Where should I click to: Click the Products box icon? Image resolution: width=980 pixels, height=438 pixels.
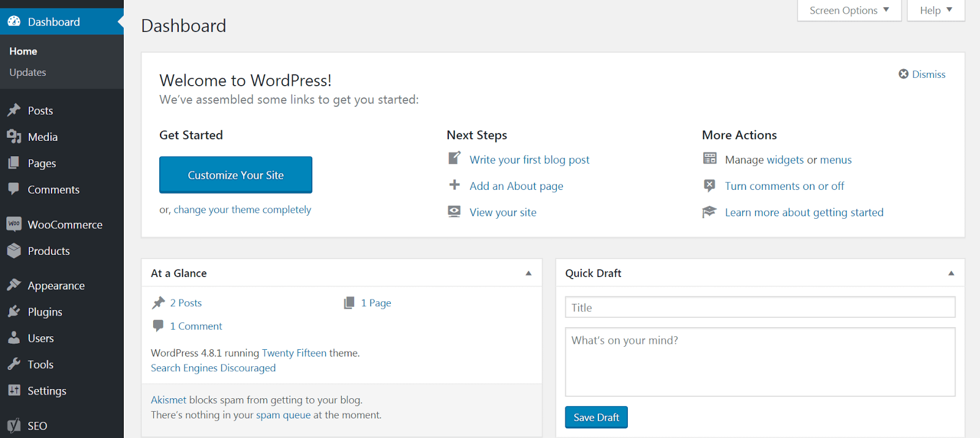point(14,251)
